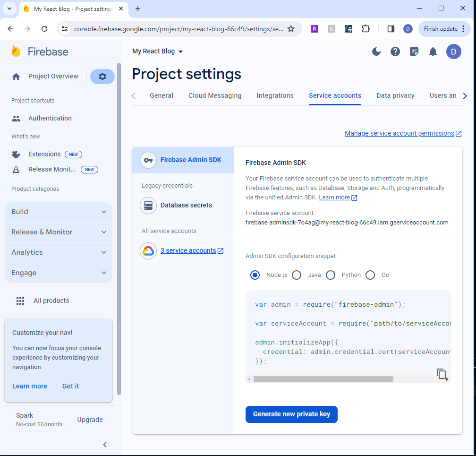View site information icon in address bar
The width and height of the screenshot is (476, 456).
pos(65,29)
